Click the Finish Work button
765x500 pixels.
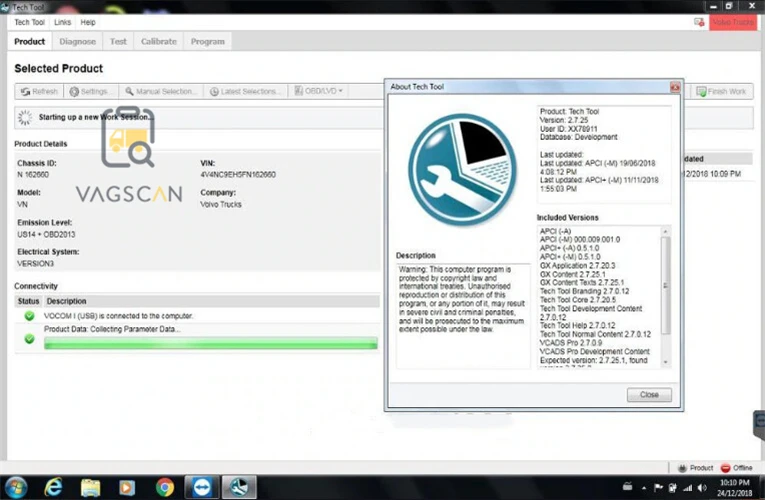(722, 92)
